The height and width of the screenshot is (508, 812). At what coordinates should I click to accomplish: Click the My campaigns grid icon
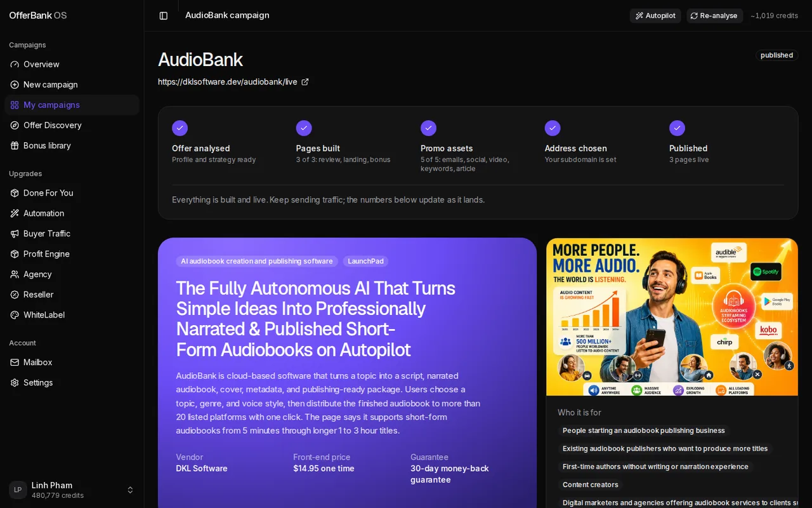pos(15,105)
